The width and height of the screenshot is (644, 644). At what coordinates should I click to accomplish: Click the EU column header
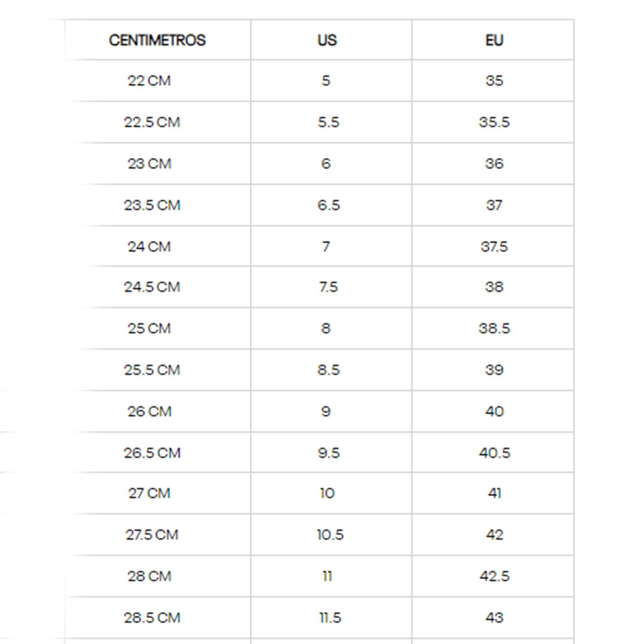[x=493, y=40]
